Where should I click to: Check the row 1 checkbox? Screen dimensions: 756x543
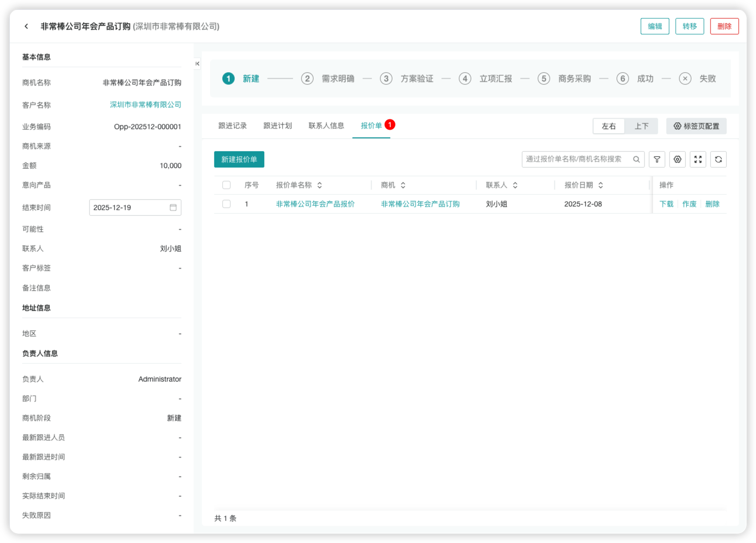point(226,204)
